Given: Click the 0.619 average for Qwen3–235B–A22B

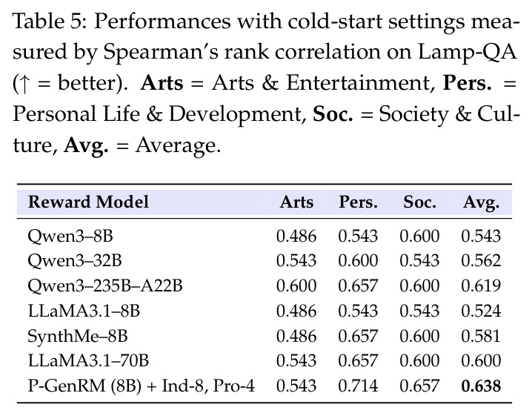Looking at the screenshot, I should (481, 285).
